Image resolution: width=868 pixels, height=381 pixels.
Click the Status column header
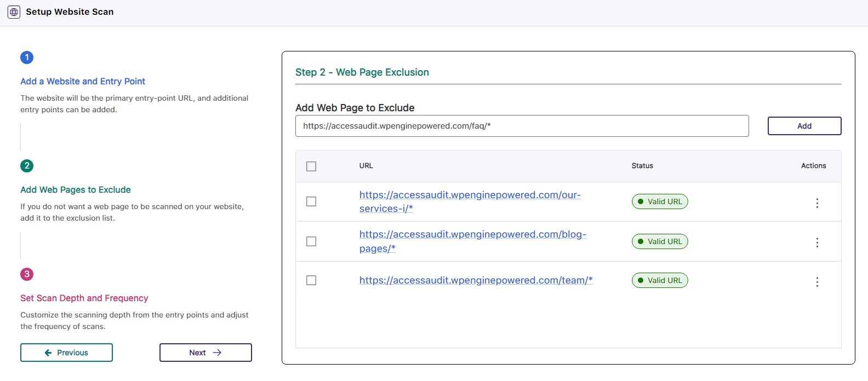click(642, 166)
